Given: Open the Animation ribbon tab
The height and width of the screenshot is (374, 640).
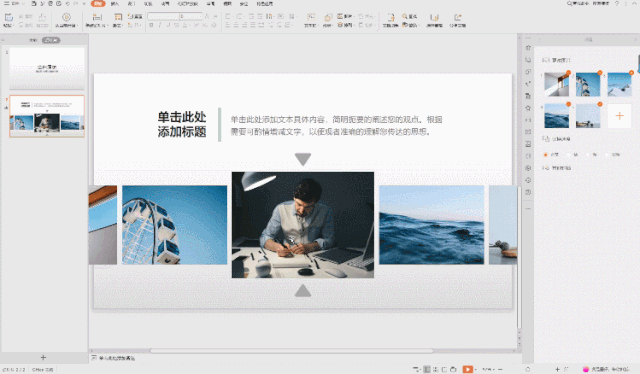Looking at the screenshot, I should tap(165, 4).
